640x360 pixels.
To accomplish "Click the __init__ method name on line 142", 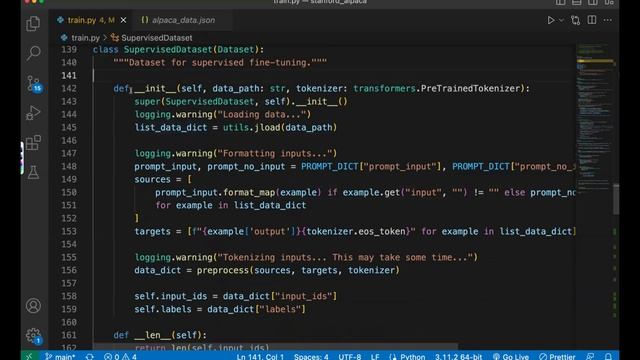I will pyautogui.click(x=155, y=89).
